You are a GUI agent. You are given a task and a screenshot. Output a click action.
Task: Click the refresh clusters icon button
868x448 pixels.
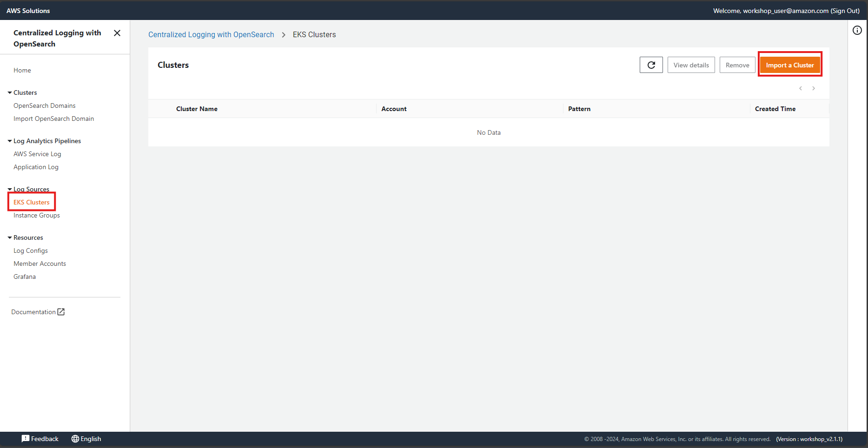651,65
